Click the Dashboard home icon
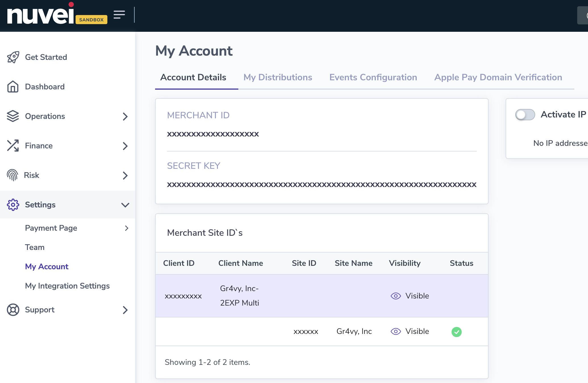Screen dimensions: 588x383 [x=13, y=87]
